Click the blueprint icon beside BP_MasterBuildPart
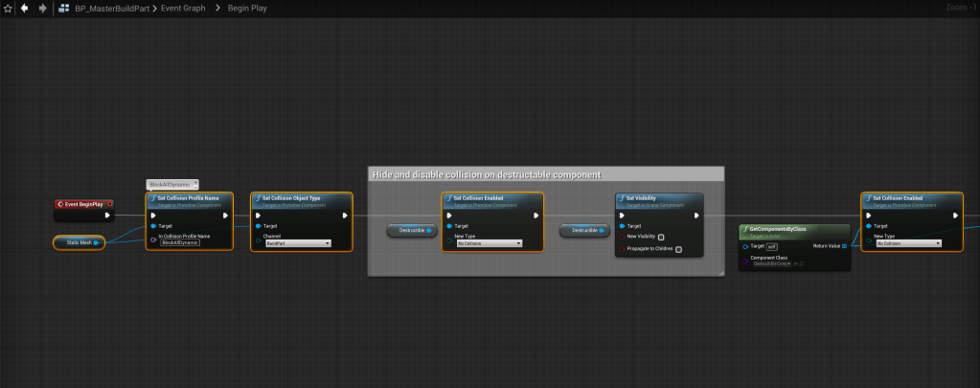The height and width of the screenshot is (388, 980). 63,8
